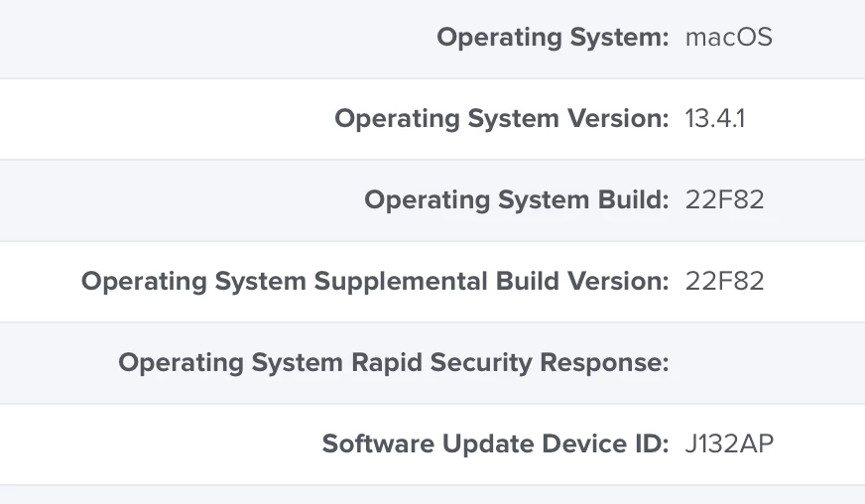This screenshot has width=865, height=504.
Task: Click the partially visible row below Device ID
Action: (432, 495)
